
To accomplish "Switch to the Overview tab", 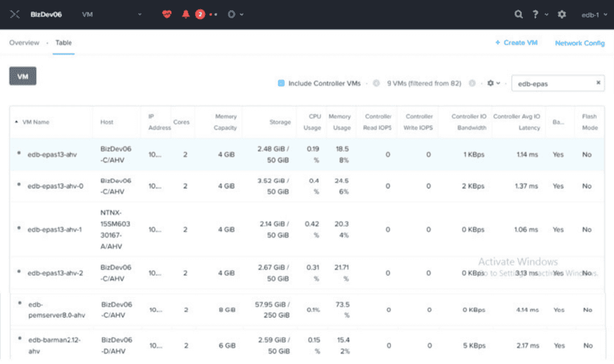I will click(x=24, y=43).
